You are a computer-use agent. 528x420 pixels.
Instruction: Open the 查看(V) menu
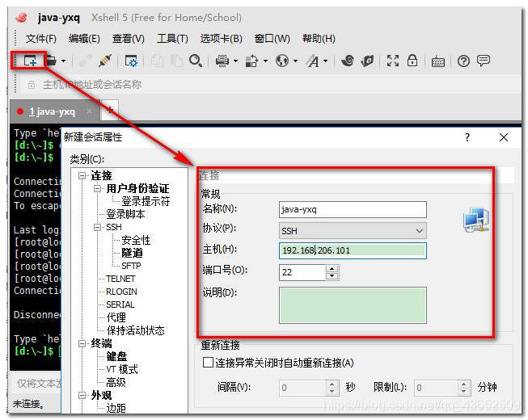pos(129,39)
